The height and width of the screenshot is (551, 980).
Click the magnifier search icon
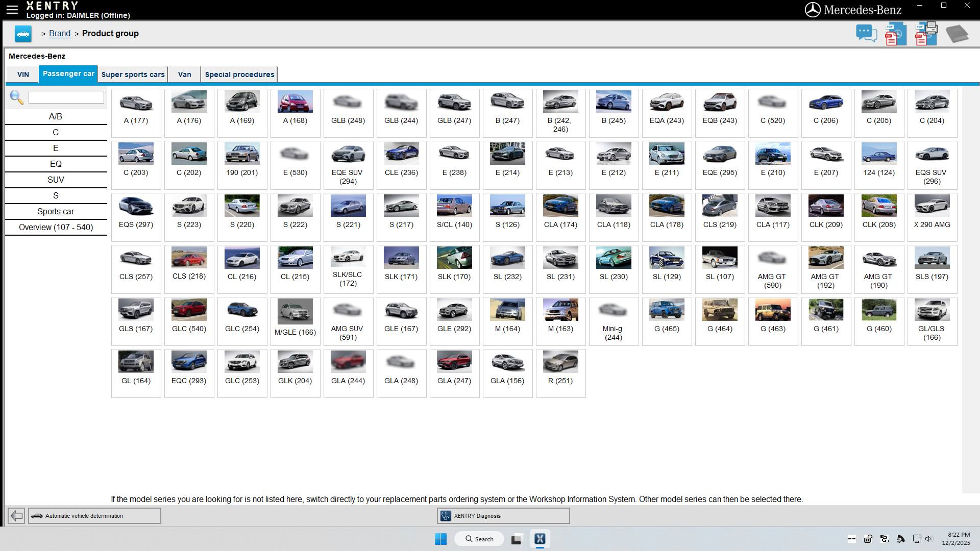(x=17, y=98)
